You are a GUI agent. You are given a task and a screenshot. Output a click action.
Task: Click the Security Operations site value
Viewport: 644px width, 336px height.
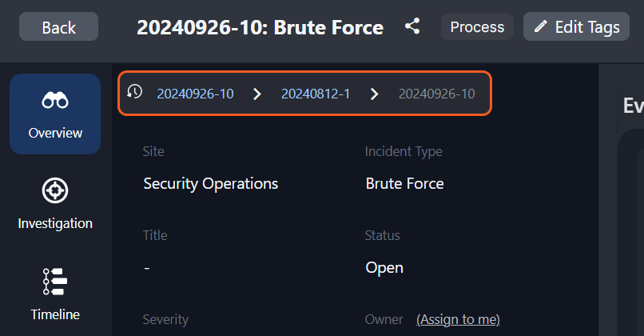(x=211, y=183)
